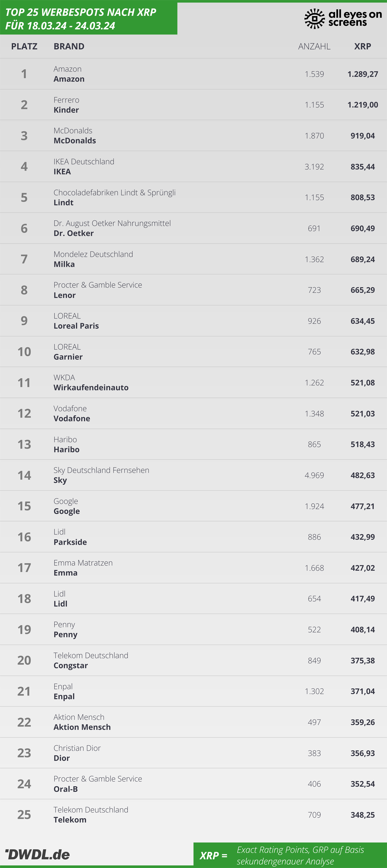The height and width of the screenshot is (868, 387).
Task: Click the XRP column header
Action: tap(362, 46)
